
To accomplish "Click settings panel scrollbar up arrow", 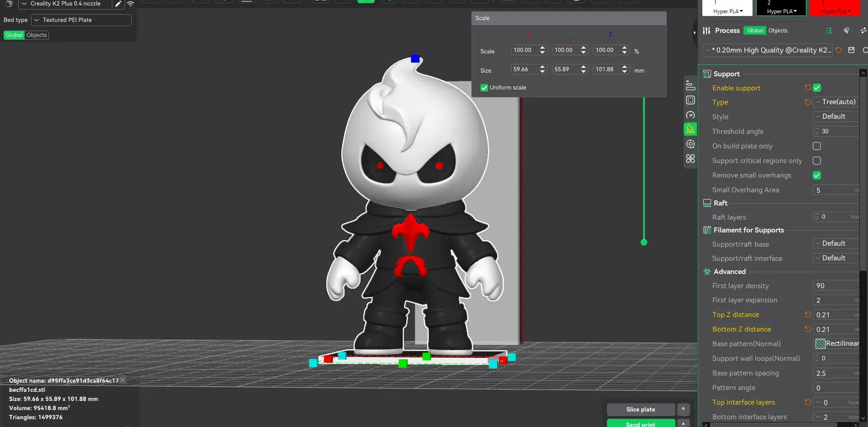I will (x=863, y=73).
